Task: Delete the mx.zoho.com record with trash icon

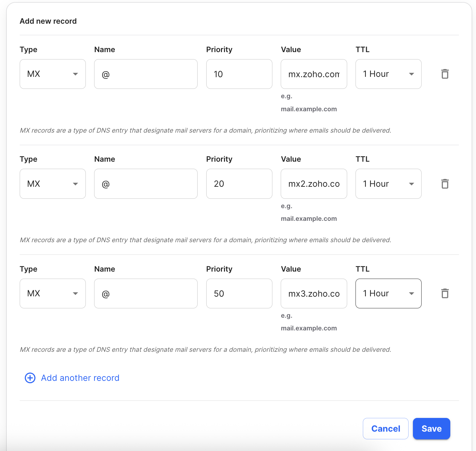Action: (445, 74)
